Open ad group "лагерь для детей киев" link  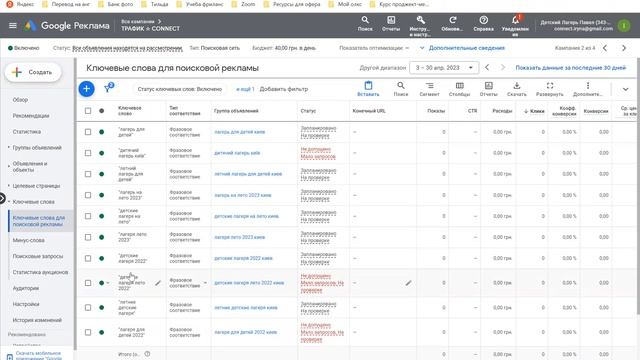240,132
